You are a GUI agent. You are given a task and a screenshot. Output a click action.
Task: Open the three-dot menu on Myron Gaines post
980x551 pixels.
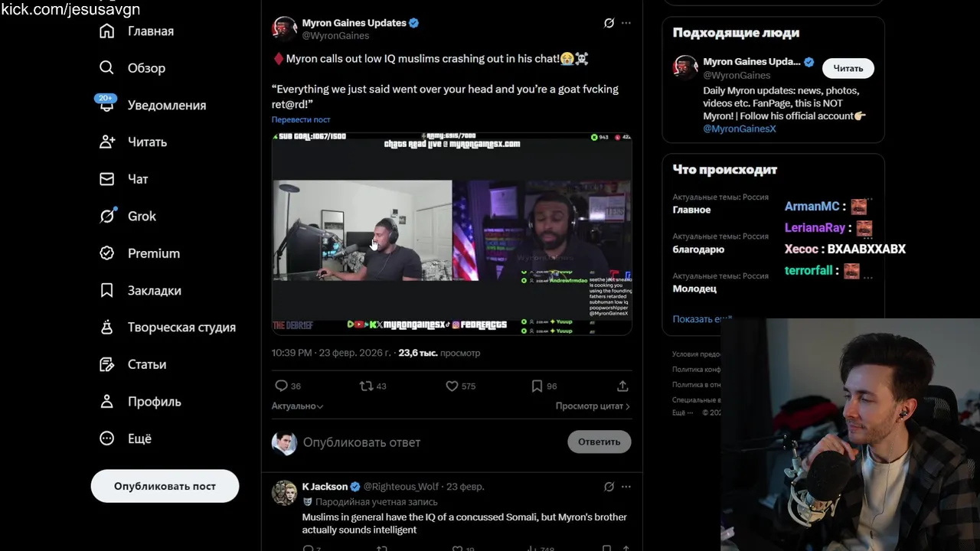click(x=626, y=23)
